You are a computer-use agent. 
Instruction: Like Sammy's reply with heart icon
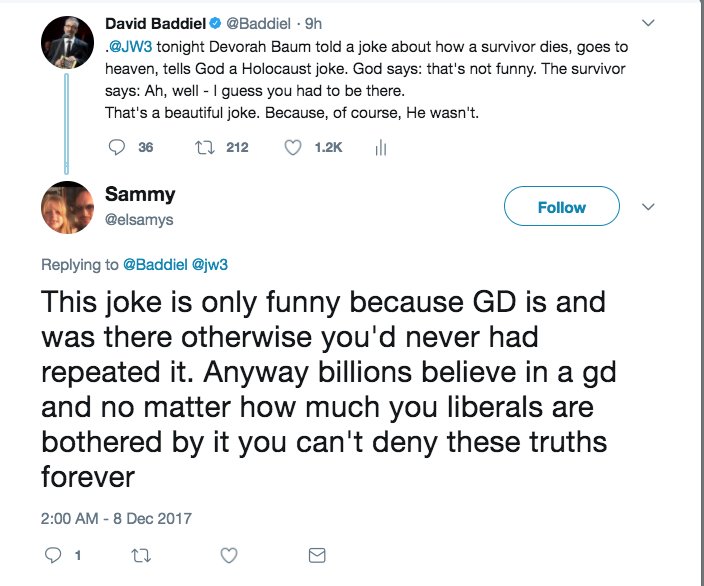coord(229,553)
